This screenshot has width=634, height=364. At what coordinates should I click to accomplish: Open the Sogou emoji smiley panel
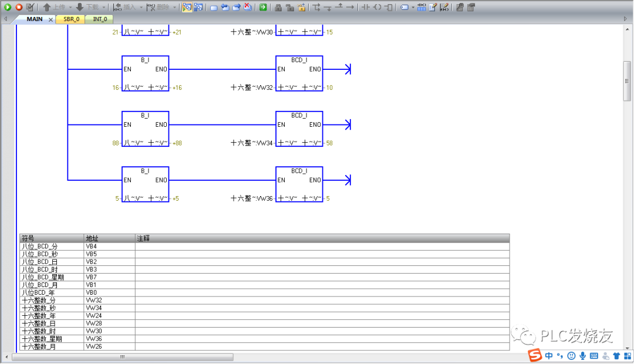(x=571, y=356)
